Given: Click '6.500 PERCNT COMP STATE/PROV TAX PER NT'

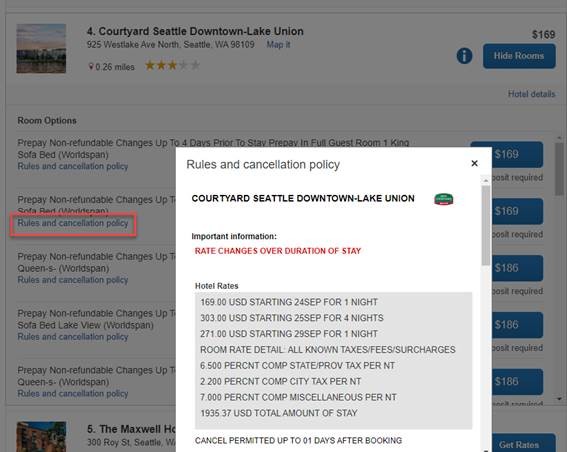Looking at the screenshot, I should coord(297,366).
